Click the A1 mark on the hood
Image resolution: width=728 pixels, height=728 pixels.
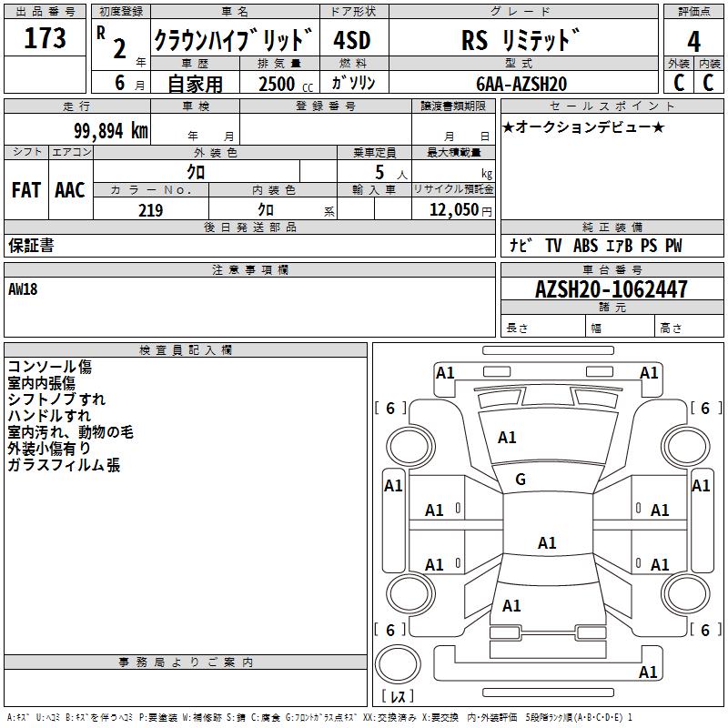coord(507,438)
